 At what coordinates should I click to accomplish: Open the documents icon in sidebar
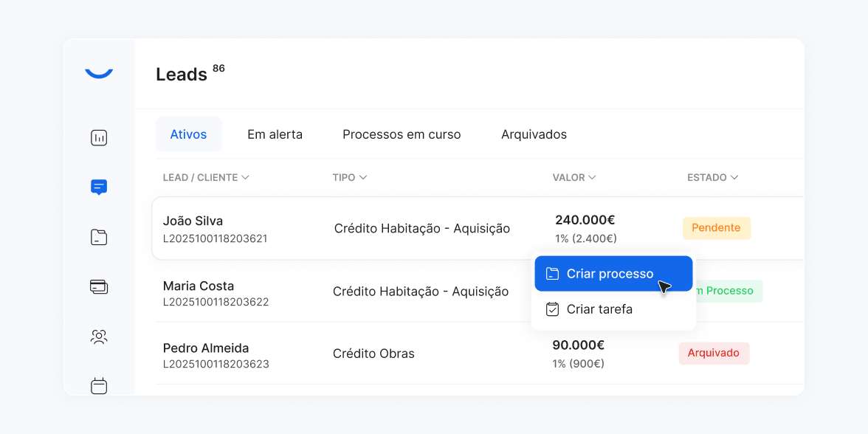click(98, 237)
